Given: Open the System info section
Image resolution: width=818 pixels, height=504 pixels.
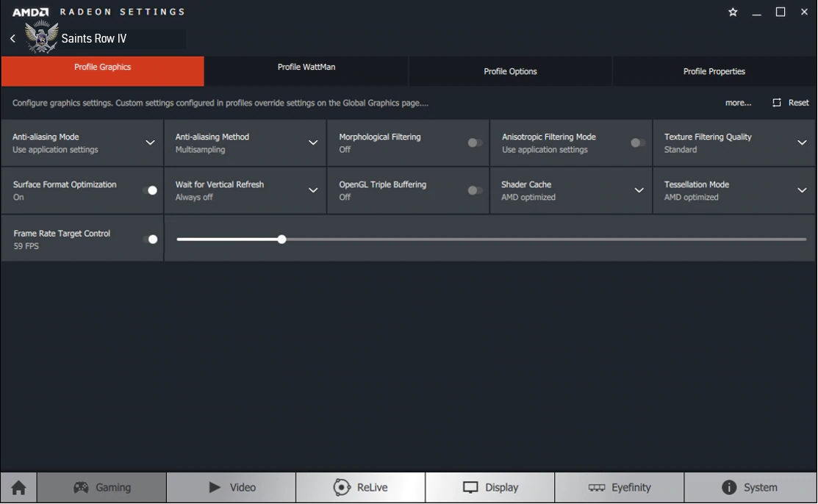Looking at the screenshot, I should [x=750, y=488].
